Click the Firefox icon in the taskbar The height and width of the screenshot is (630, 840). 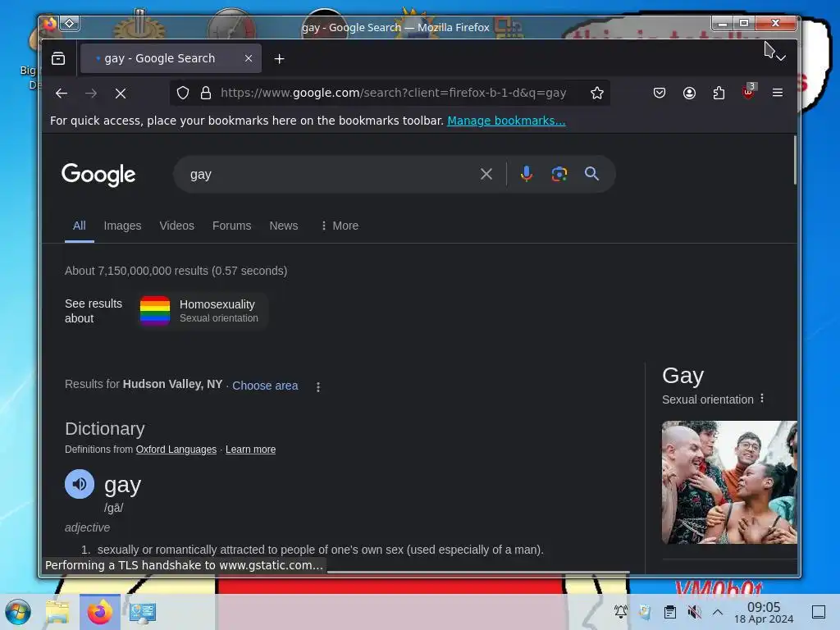click(100, 612)
